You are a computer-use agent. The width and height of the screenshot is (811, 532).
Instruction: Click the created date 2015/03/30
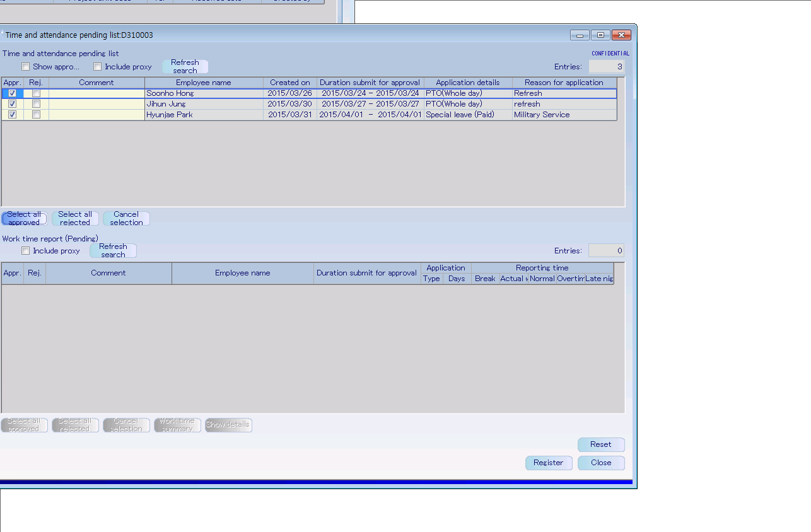click(290, 104)
